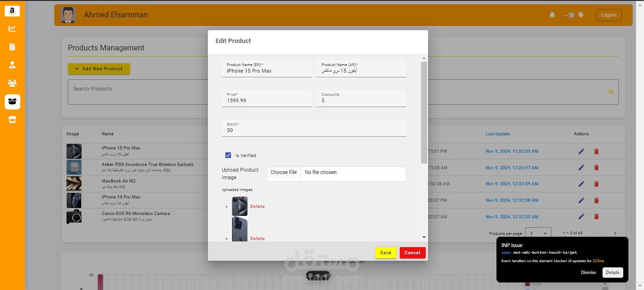644x290 pixels.
Task: Click the Name column header
Action: coord(107,134)
